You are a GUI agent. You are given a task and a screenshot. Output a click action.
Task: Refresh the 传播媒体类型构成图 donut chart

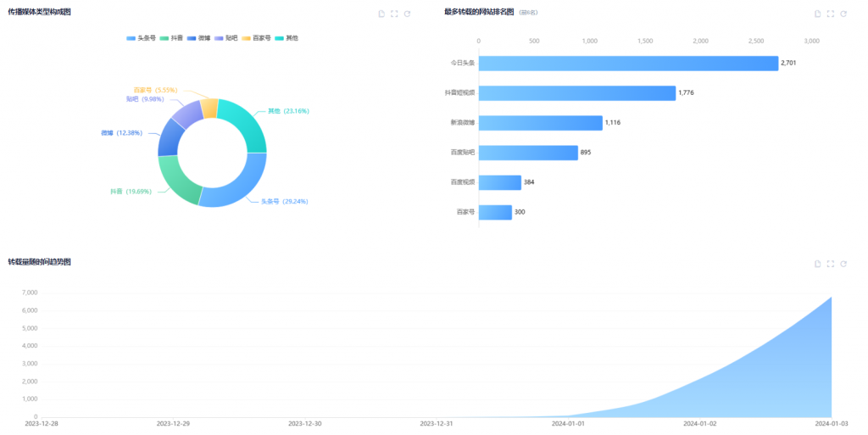tap(407, 14)
